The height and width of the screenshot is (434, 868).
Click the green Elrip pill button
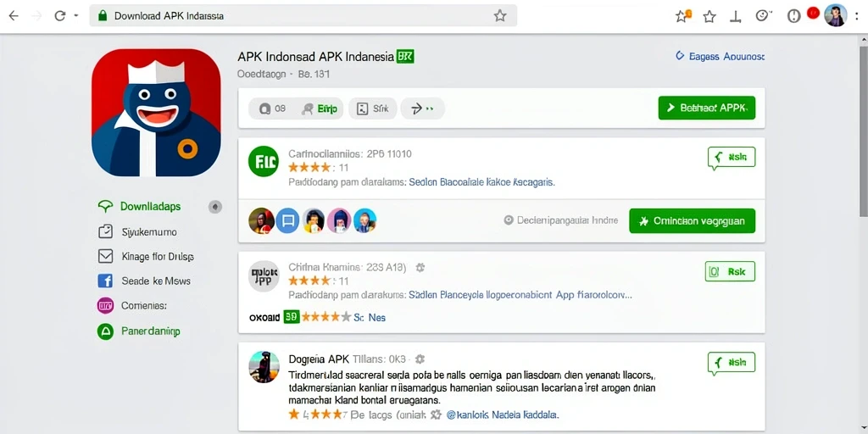tap(321, 109)
